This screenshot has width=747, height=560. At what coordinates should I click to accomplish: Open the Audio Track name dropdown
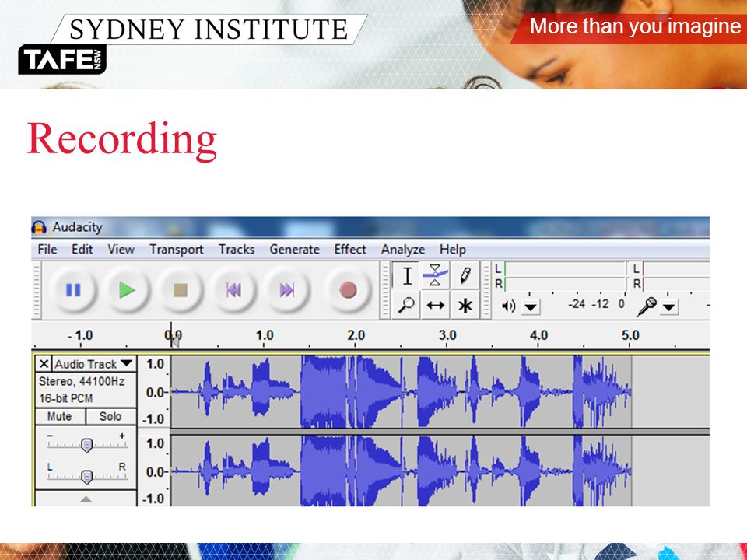point(94,364)
